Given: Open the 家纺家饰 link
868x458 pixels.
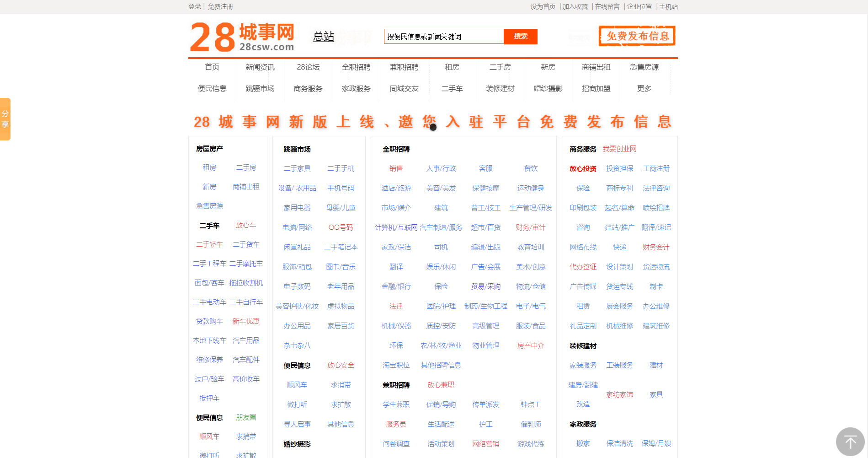Looking at the screenshot, I should click(619, 394).
